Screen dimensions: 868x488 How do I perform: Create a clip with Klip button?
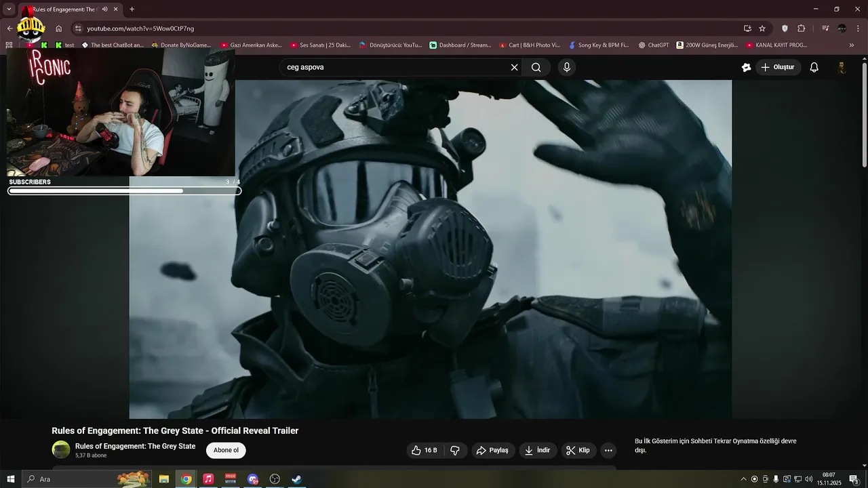pos(578,450)
